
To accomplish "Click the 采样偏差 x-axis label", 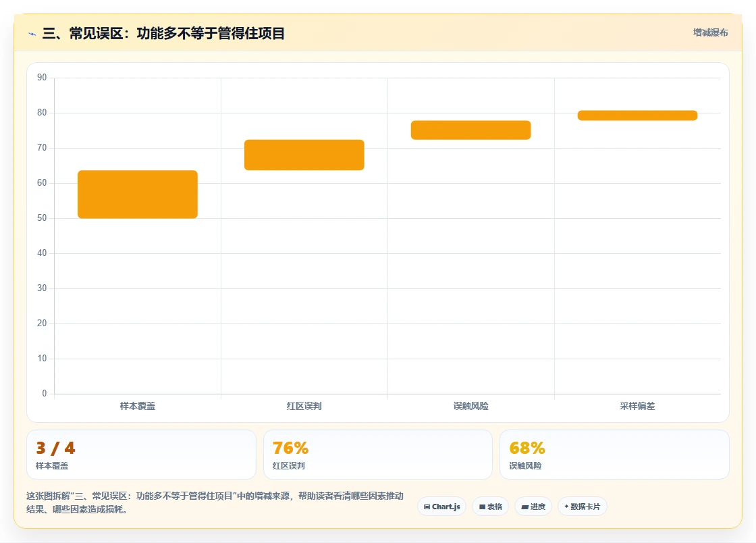I will [x=637, y=406].
